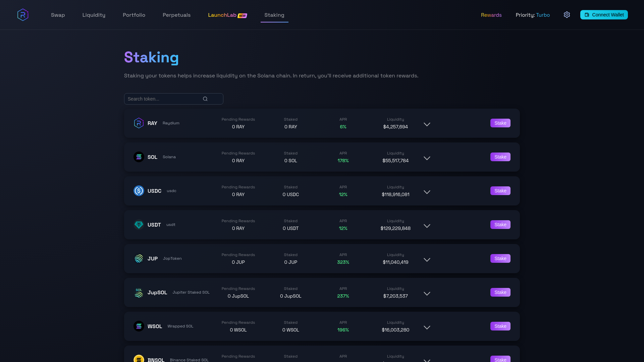The width and height of the screenshot is (644, 362).
Task: Click the Raydium logo in header
Action: click(x=23, y=15)
